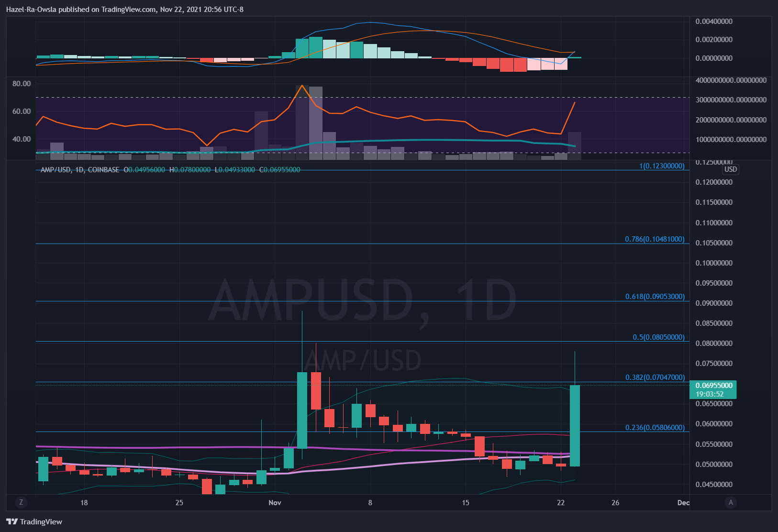Click the 0.00200000 MACD scale label

tap(714, 40)
